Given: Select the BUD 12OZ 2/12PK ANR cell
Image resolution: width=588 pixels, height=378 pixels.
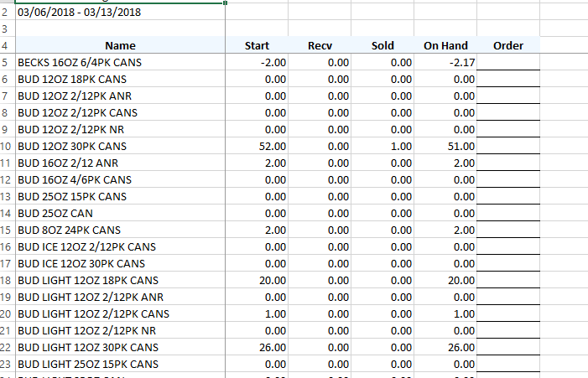Looking at the screenshot, I should click(121, 96).
